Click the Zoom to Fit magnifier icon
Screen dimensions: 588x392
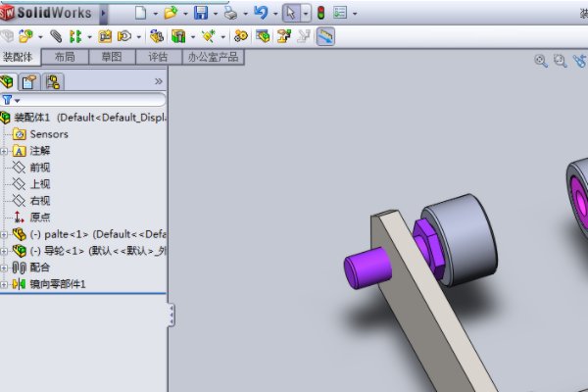540,61
